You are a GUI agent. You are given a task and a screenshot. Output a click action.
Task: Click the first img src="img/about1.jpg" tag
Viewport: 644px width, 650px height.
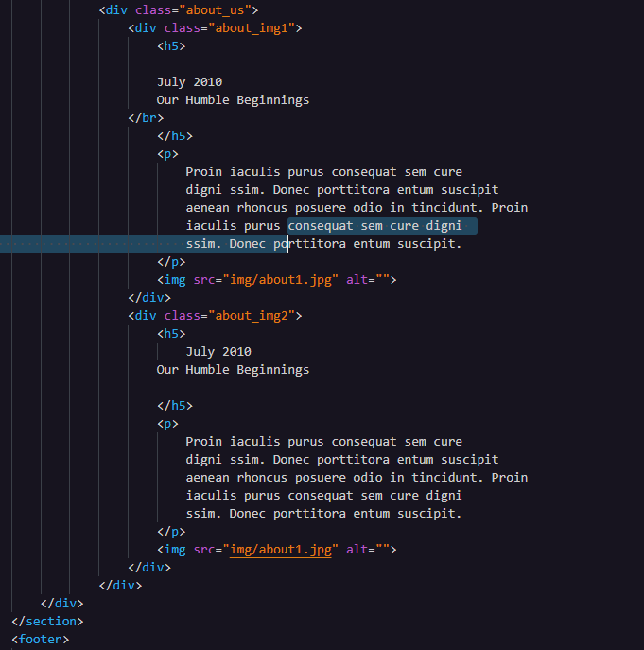(x=276, y=280)
